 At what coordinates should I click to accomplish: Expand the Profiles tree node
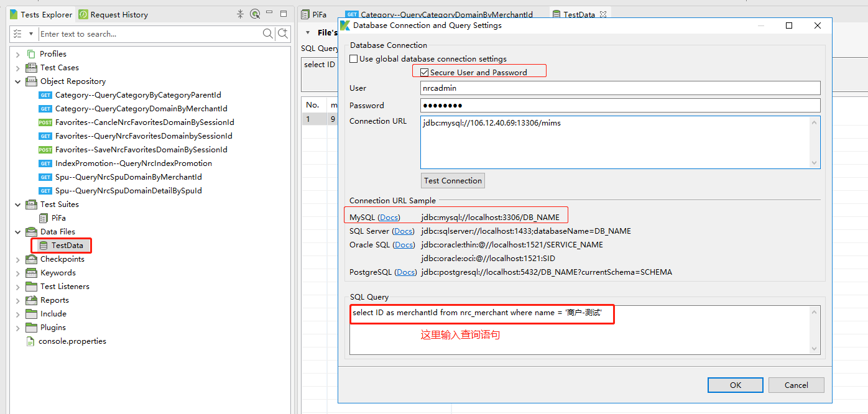18,54
